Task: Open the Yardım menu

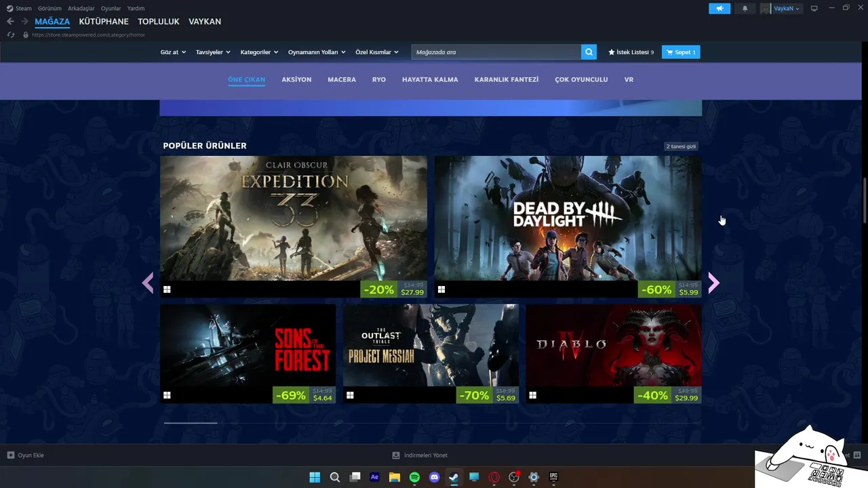Action: click(136, 8)
